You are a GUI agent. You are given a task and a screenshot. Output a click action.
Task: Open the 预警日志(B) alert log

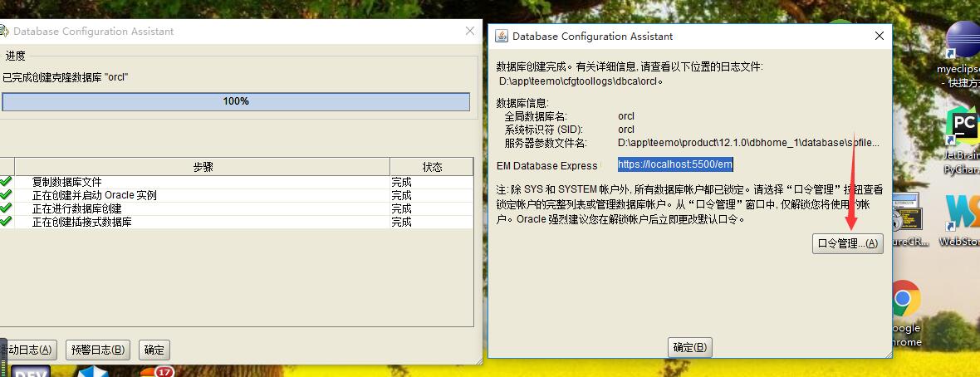(x=97, y=350)
